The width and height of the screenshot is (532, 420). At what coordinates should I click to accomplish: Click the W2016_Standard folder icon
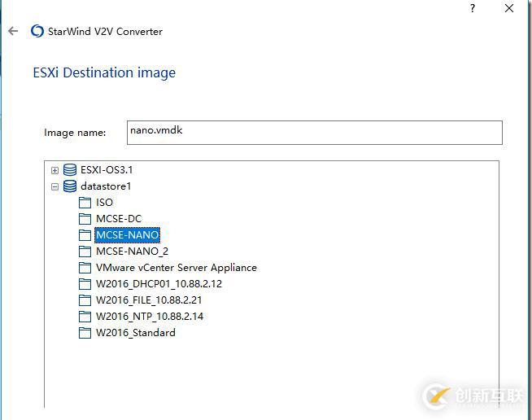click(85, 333)
